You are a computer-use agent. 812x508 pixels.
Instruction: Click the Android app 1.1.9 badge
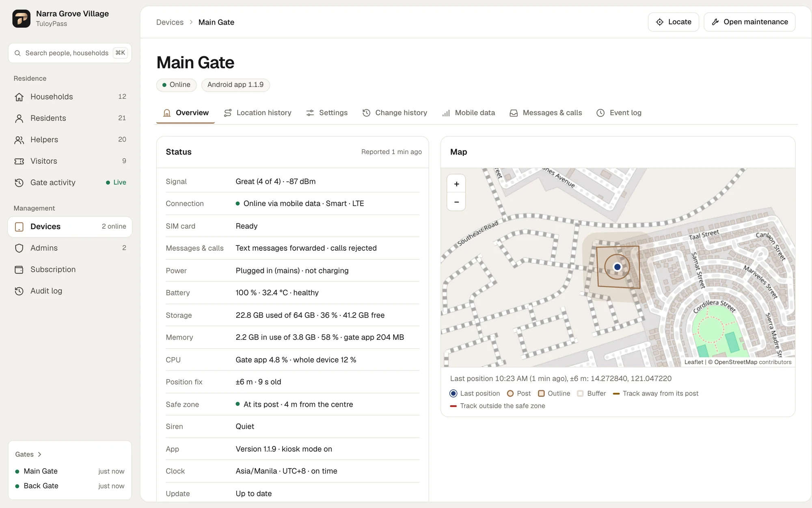click(235, 85)
